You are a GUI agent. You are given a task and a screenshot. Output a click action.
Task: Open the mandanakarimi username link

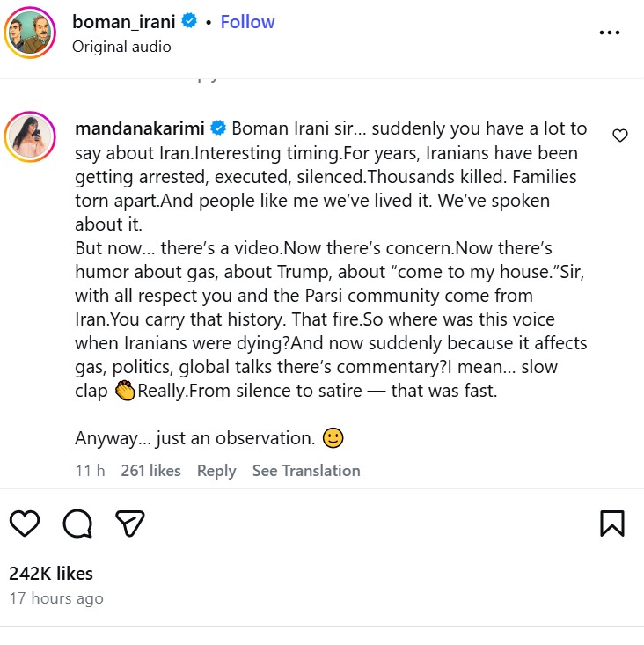coord(139,128)
